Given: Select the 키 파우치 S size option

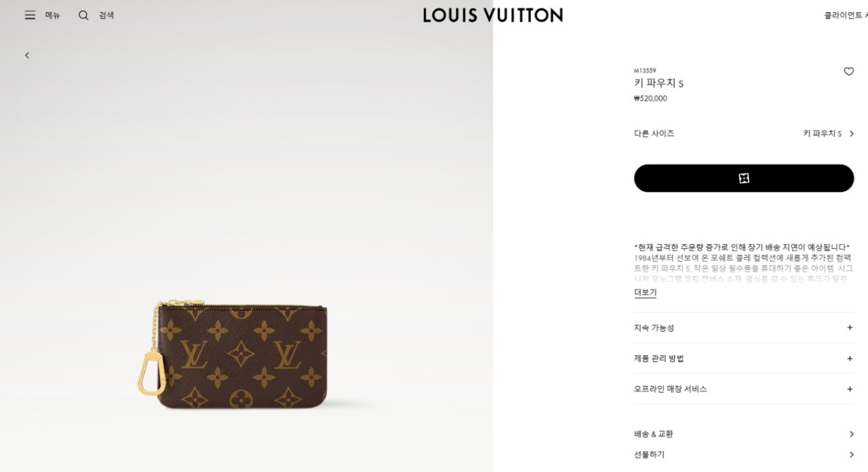Looking at the screenshot, I should click(x=822, y=134).
